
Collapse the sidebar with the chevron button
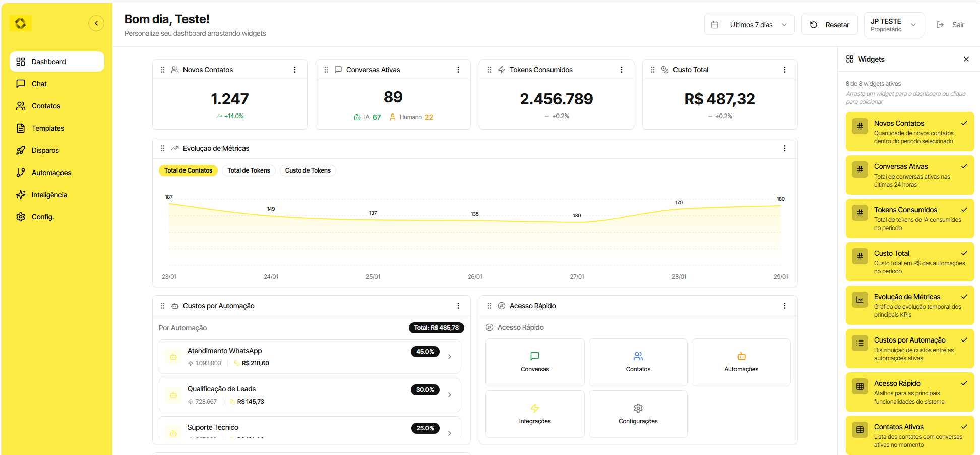(96, 23)
